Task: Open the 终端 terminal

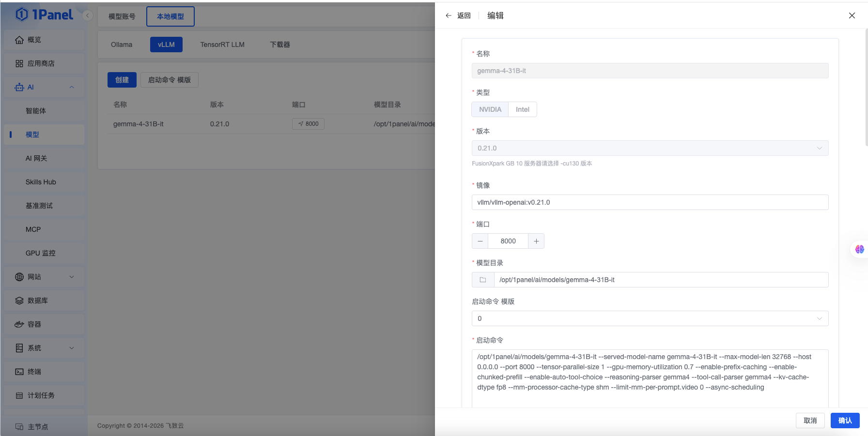Action: [x=44, y=372]
